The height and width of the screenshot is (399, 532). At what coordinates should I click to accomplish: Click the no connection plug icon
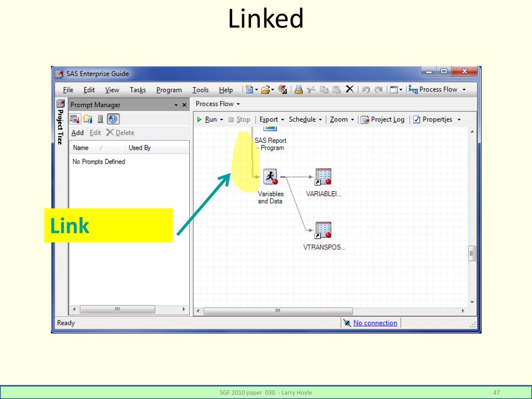[x=347, y=323]
